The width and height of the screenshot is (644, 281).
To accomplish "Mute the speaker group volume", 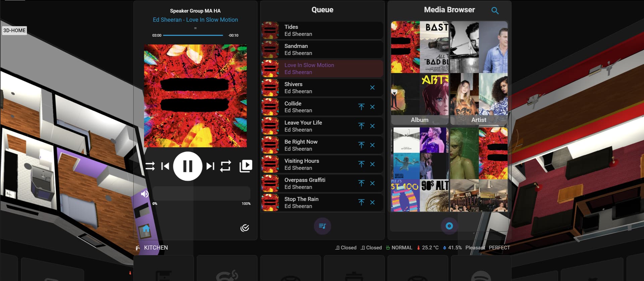I will click(x=145, y=194).
